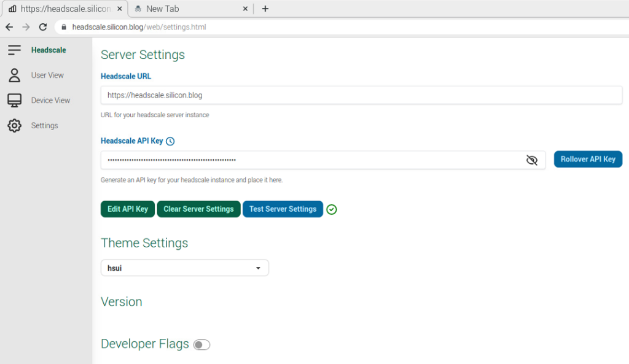Click the green checkmark status icon
Viewport: 629px width, 364px height.
pyautogui.click(x=331, y=209)
